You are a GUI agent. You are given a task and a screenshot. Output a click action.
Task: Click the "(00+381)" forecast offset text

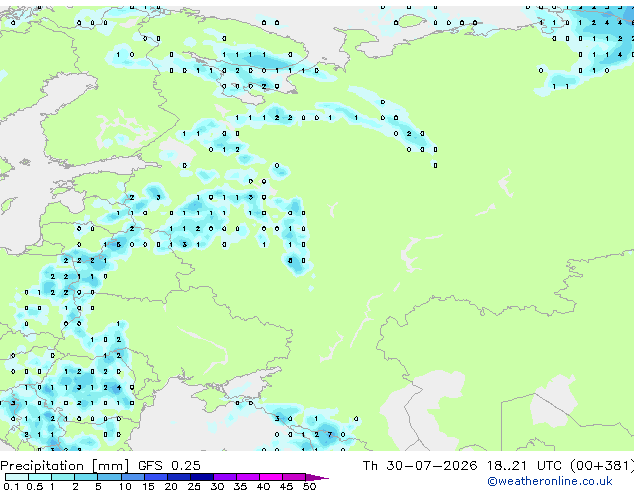coord(602,466)
